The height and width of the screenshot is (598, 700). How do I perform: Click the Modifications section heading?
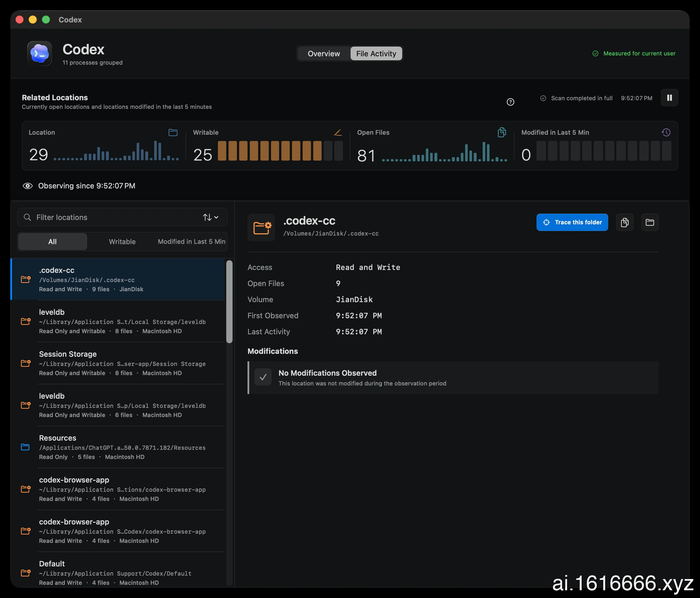pos(273,351)
